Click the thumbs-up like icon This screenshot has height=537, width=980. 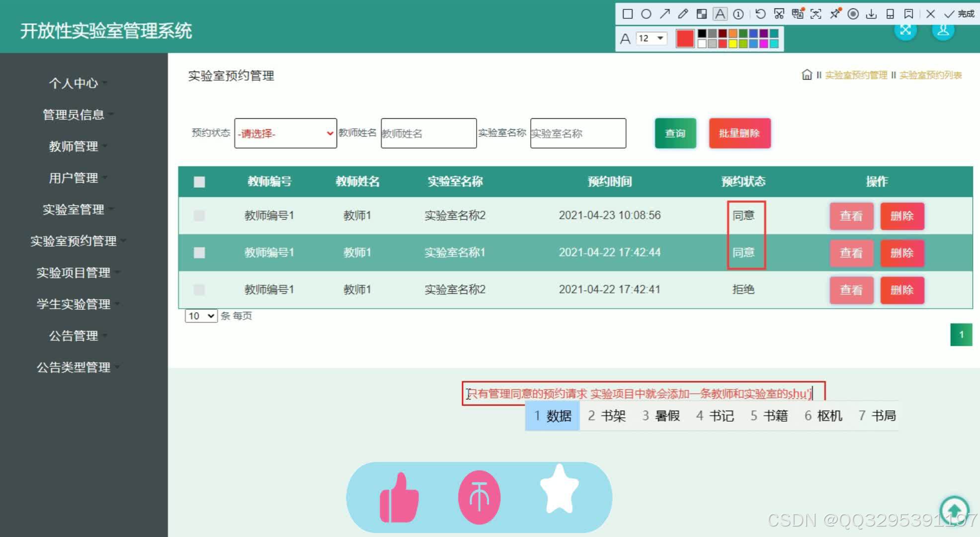click(x=399, y=498)
